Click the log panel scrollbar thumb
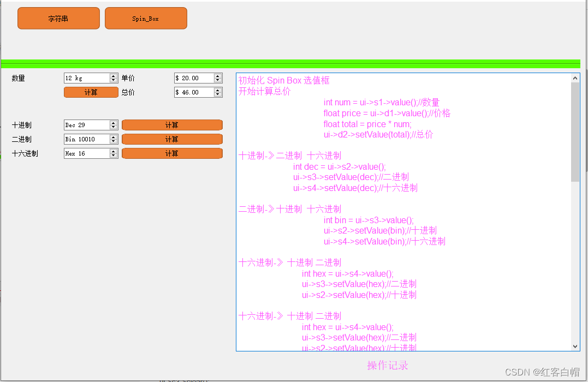 (x=575, y=132)
